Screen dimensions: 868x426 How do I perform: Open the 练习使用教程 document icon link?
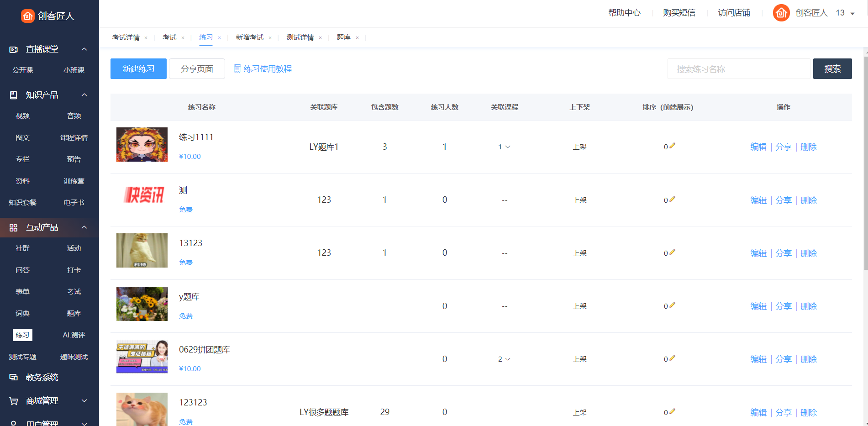pyautogui.click(x=237, y=69)
